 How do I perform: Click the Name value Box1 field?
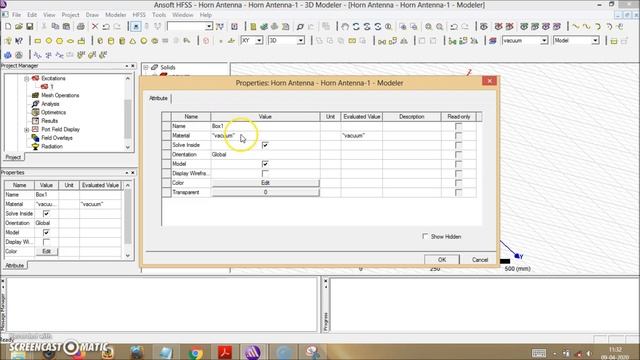(x=265, y=126)
